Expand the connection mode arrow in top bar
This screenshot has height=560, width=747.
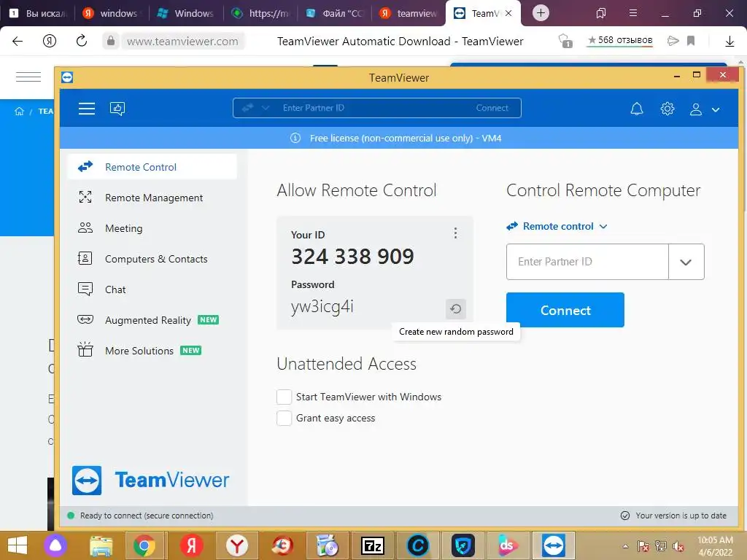coord(266,108)
